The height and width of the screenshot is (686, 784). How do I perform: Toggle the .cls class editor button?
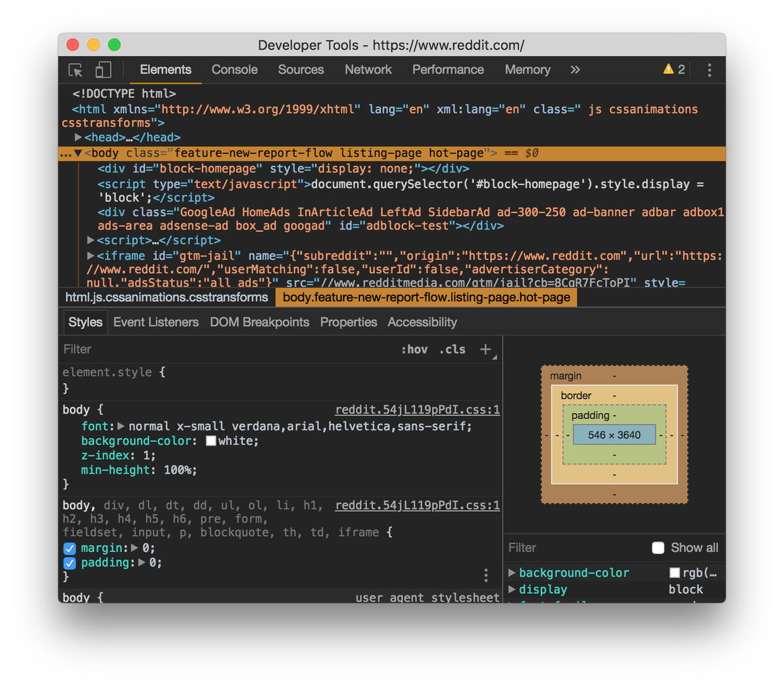pos(452,350)
